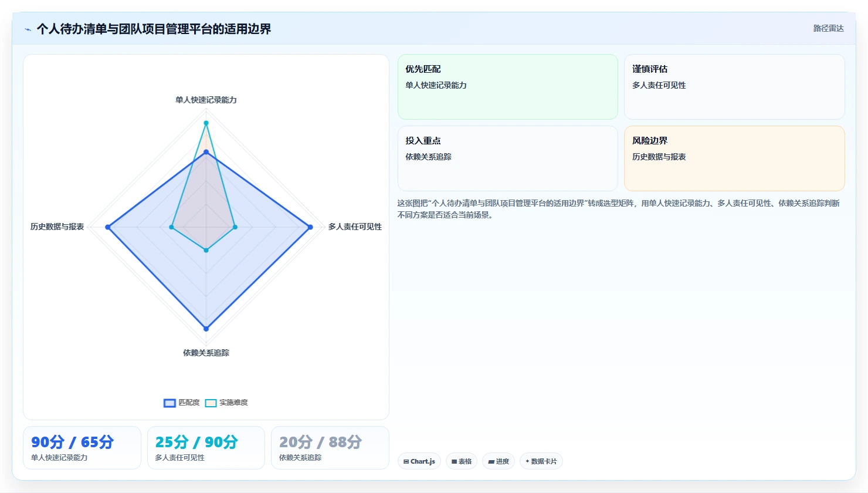868x493 pixels.
Task: Click the blue 匹配度 point on the 单人快速记录能力 axis
Action: pyautogui.click(x=206, y=152)
